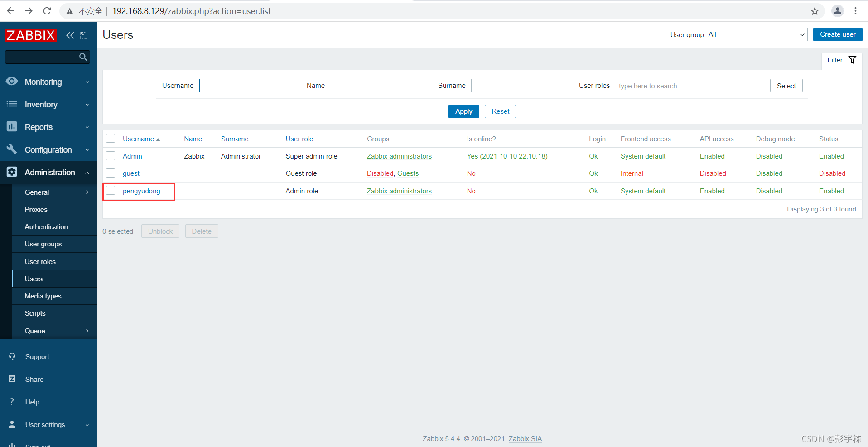Click the Create user button
Screen dimensions: 868x447
[x=838, y=34]
